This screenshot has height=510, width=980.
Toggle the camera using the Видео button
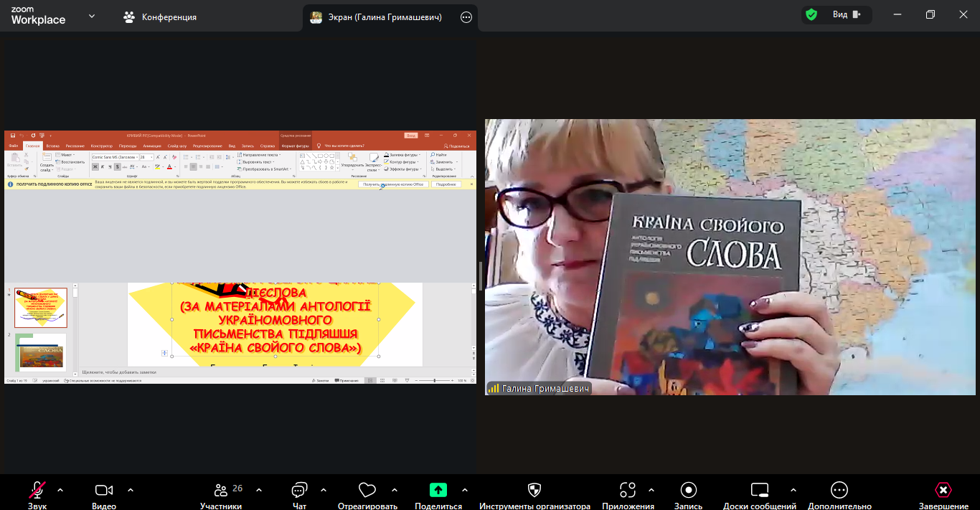[x=104, y=491]
